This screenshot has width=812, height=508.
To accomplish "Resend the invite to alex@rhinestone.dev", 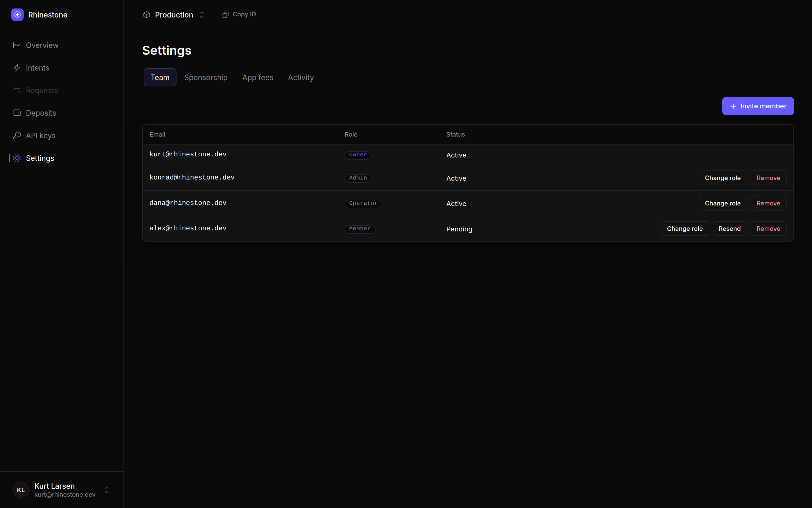I will 729,229.
